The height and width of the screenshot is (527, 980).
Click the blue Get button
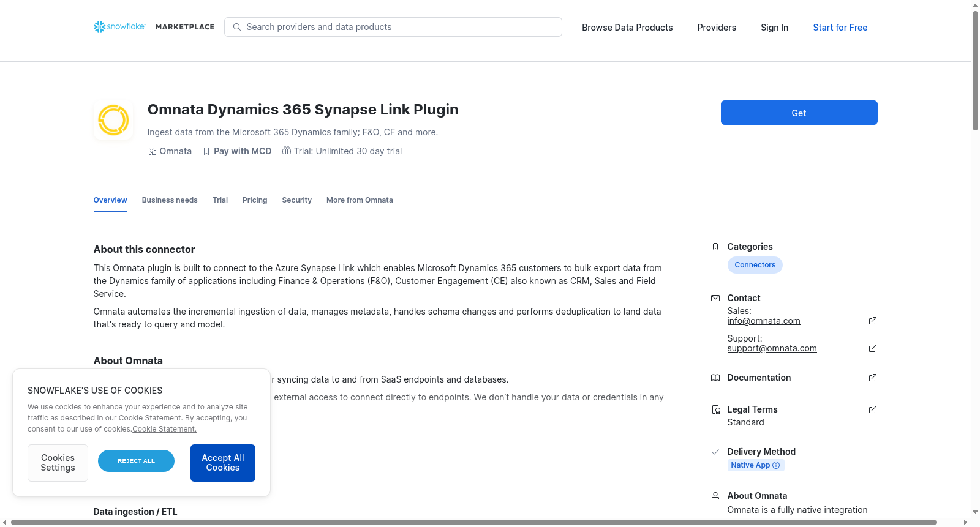[799, 113]
